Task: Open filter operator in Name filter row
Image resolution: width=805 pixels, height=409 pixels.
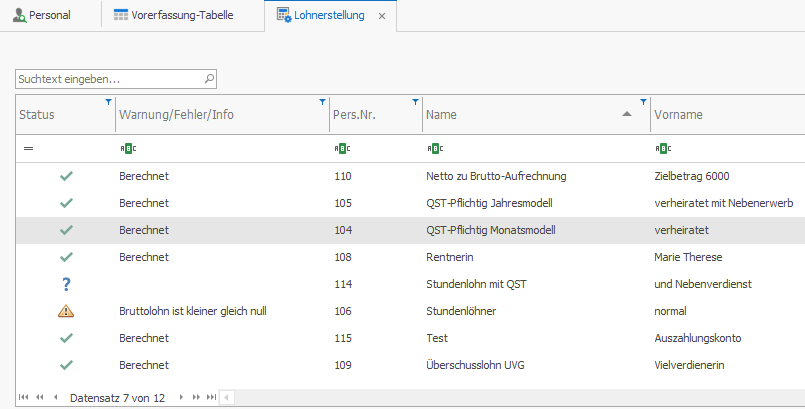Action: [x=435, y=149]
